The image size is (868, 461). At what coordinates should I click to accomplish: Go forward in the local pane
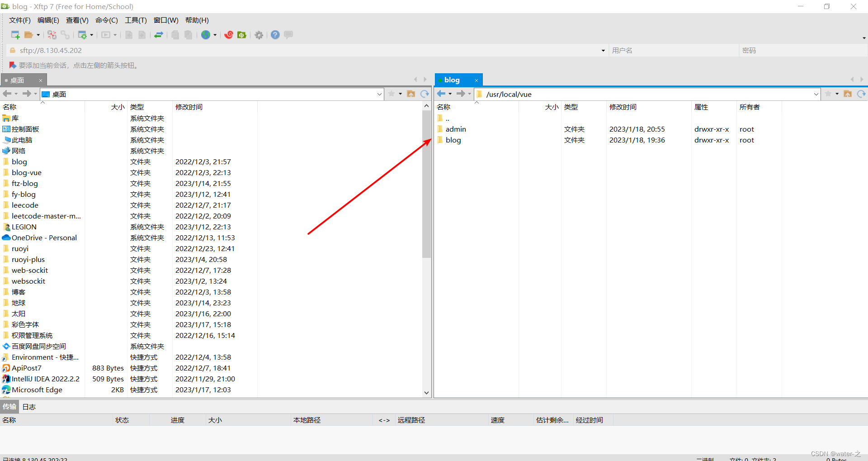coord(27,94)
